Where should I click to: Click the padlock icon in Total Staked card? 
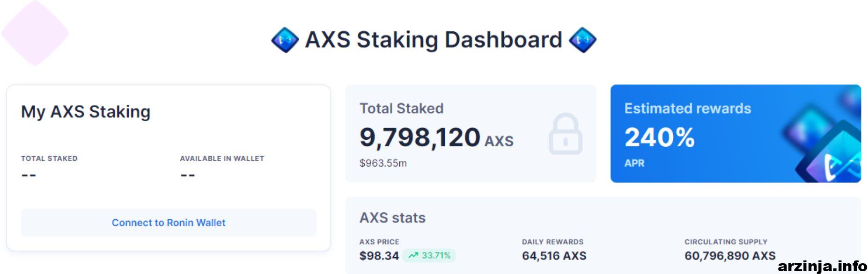566,134
